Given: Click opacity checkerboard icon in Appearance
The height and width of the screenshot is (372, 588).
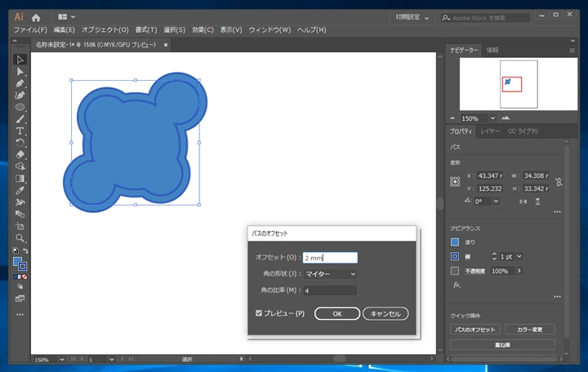Looking at the screenshot, I should click(455, 271).
